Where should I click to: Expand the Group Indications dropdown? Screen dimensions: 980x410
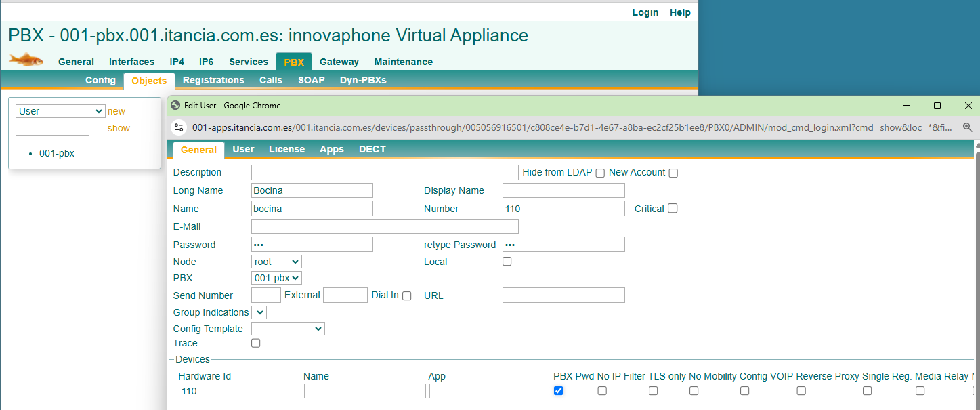point(259,312)
